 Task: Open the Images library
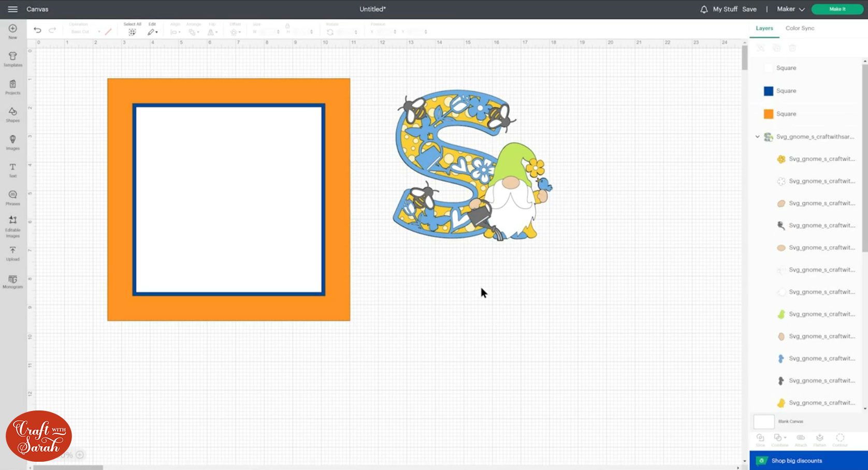tap(13, 142)
